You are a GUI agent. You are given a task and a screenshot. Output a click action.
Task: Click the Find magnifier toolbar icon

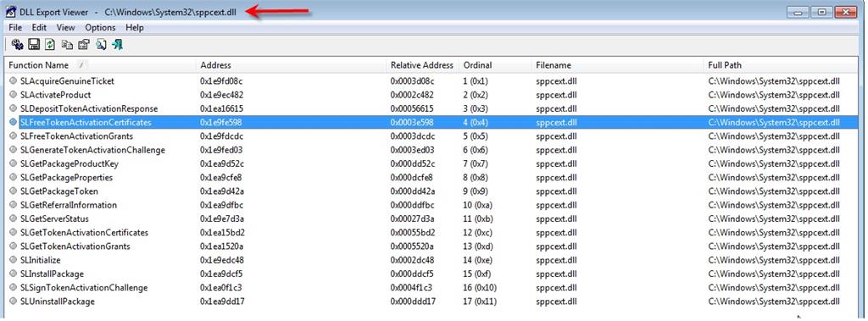(101, 44)
